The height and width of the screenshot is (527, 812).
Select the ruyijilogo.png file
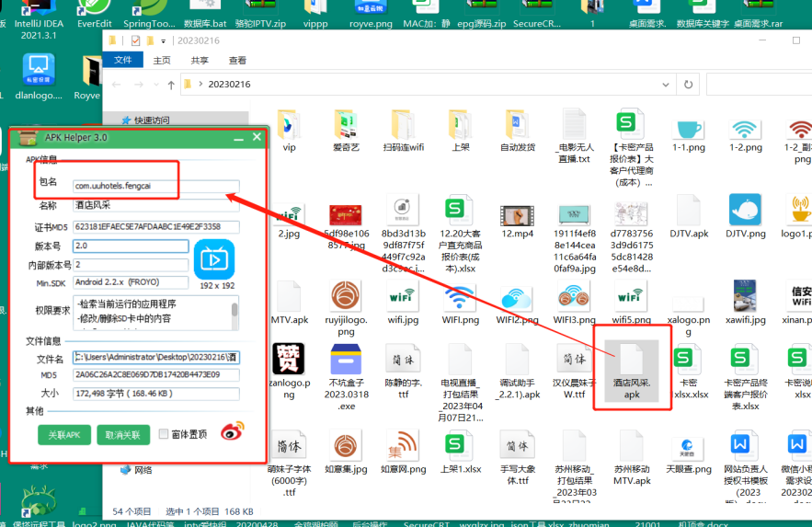[346, 308]
